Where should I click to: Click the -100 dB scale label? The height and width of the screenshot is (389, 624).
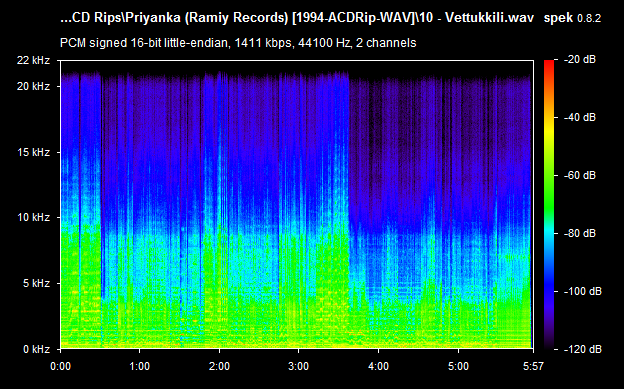coord(583,291)
